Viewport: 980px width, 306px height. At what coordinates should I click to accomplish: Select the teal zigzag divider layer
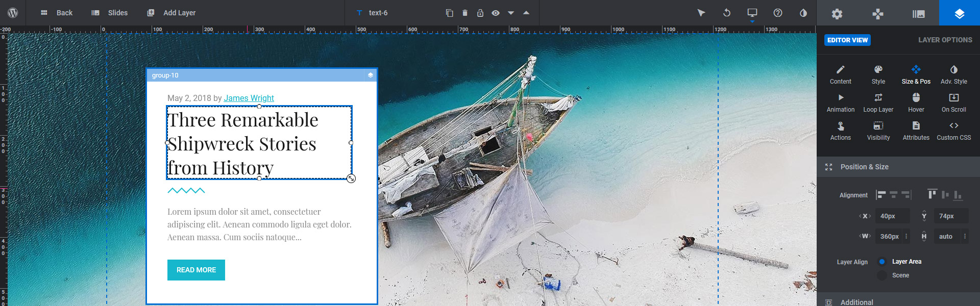tap(186, 191)
